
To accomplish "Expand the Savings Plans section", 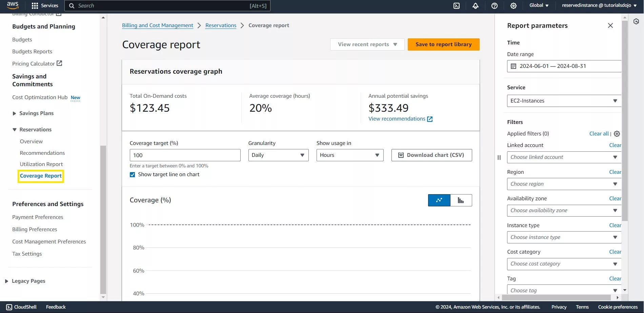I will tap(14, 113).
